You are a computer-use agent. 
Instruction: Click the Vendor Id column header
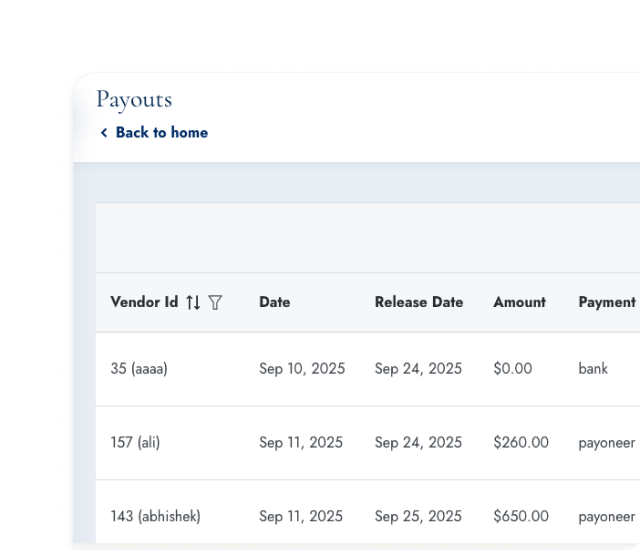click(x=144, y=302)
